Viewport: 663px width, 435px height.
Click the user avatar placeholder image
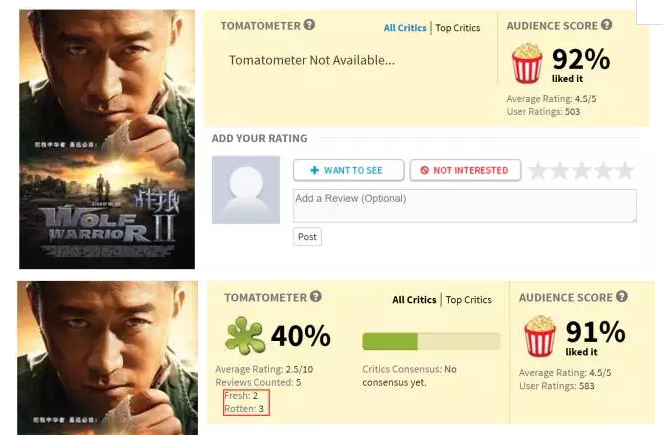coord(245,189)
